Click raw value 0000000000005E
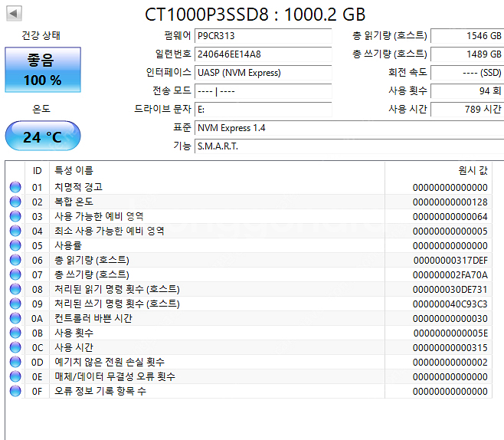 click(450, 333)
